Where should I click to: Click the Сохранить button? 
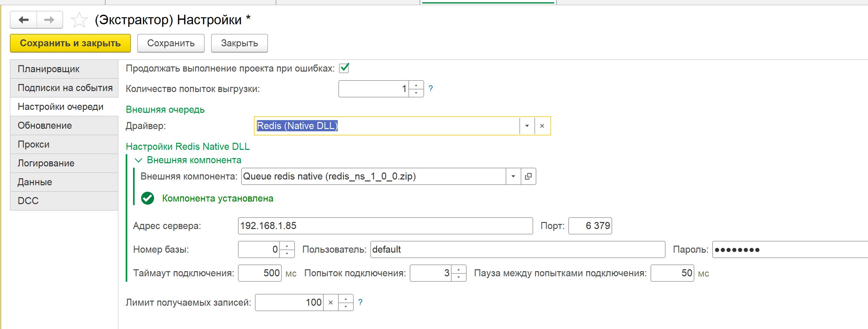tap(171, 43)
